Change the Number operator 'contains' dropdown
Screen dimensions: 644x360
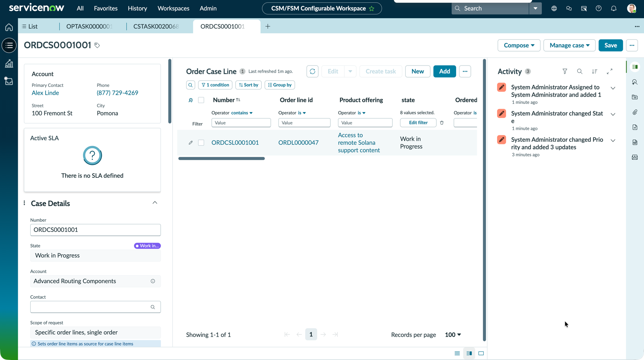click(x=242, y=113)
